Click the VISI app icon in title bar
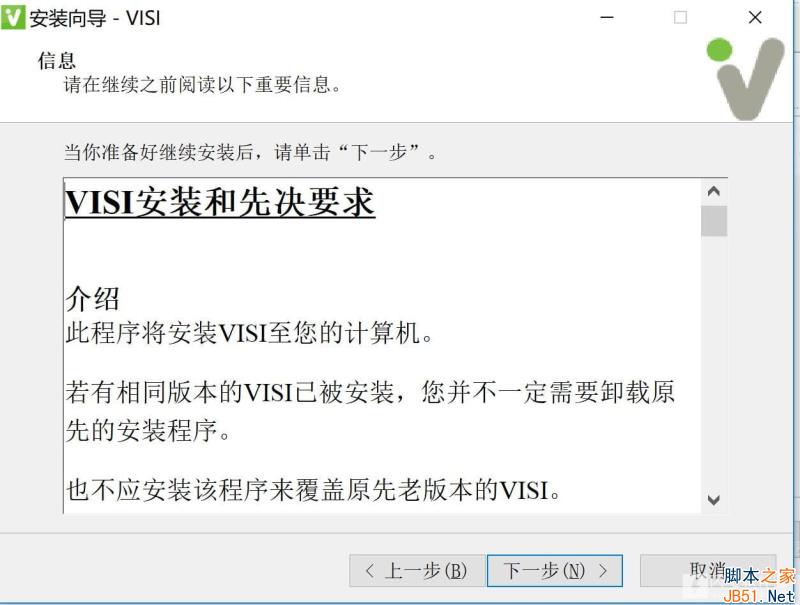Image resolution: width=800 pixels, height=605 pixels. coord(13,17)
